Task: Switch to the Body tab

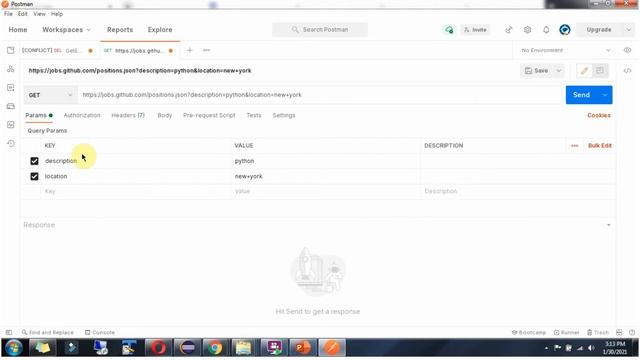Action: coord(165,116)
